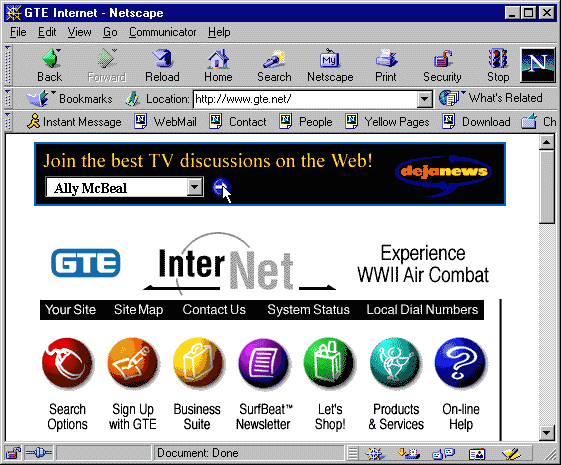Reload the current page
The image size is (561, 465).
pos(162,59)
